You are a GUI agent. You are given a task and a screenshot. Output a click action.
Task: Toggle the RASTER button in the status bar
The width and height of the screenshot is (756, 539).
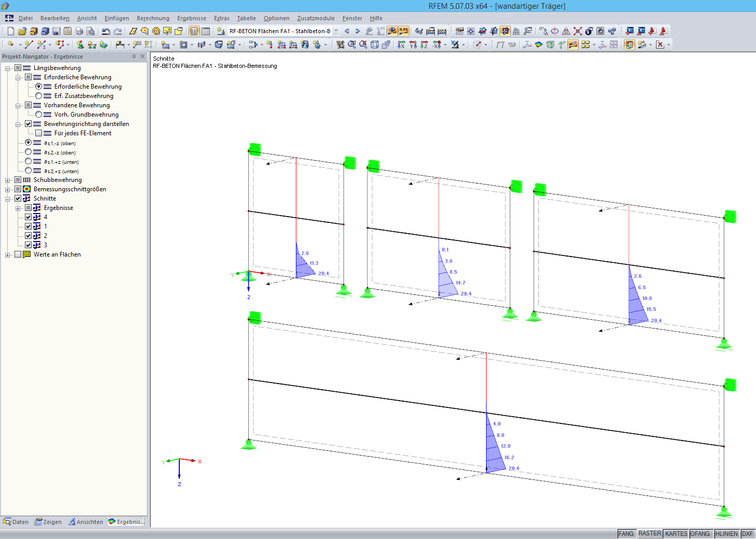(x=650, y=533)
